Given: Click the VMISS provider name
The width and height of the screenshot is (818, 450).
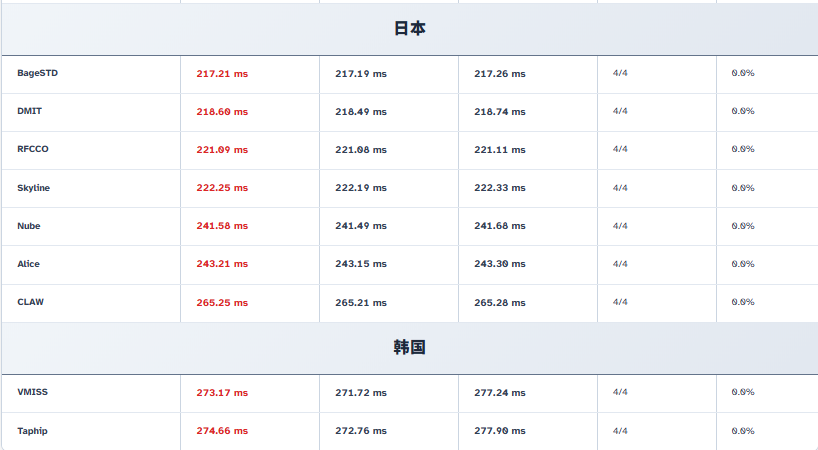Looking at the screenshot, I should 32,392.
